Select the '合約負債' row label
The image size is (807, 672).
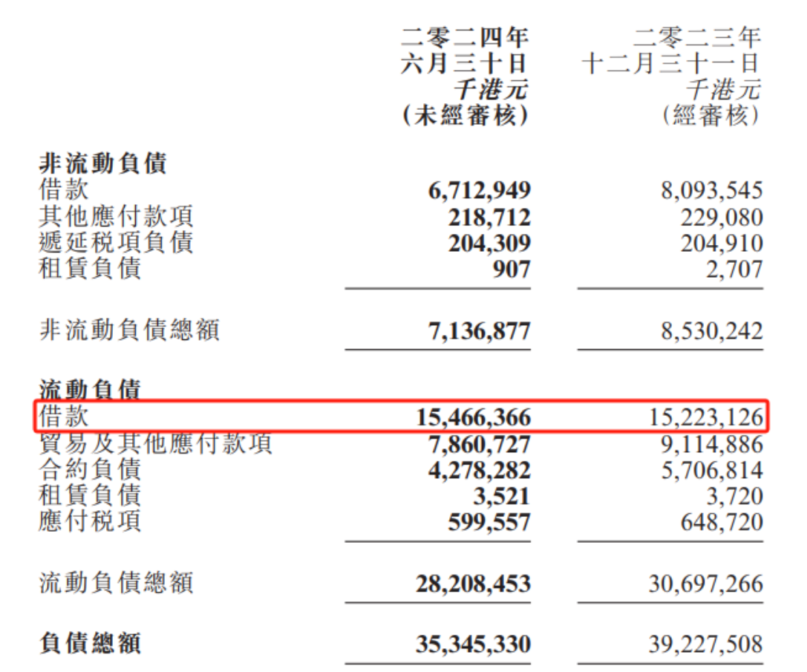pyautogui.click(x=90, y=469)
